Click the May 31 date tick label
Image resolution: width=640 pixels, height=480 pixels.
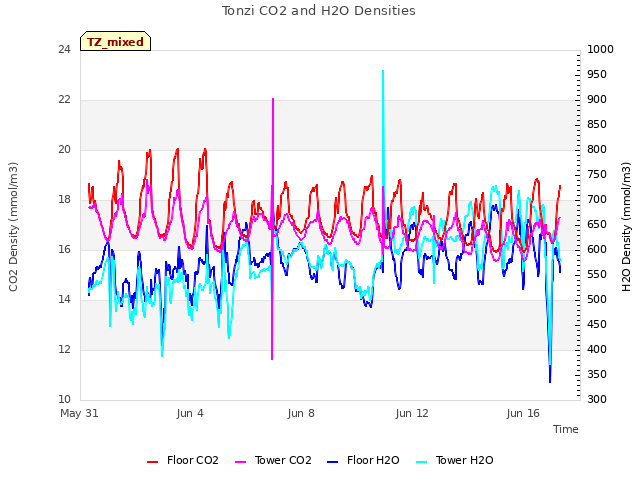(79, 413)
